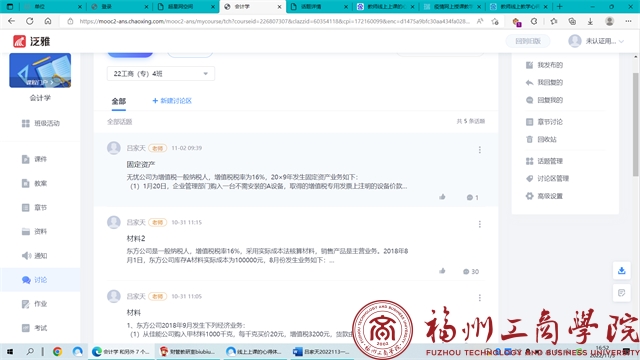
Task: Expand the 未认证用 user account menu
Action: point(596,41)
